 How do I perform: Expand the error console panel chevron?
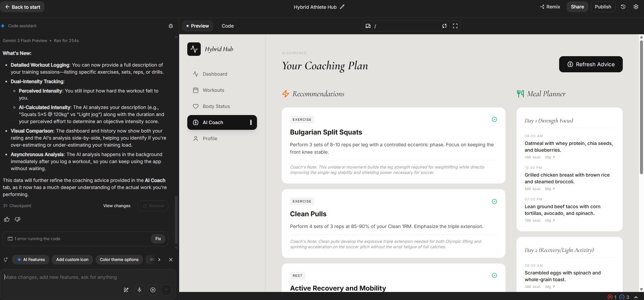[636, 297]
